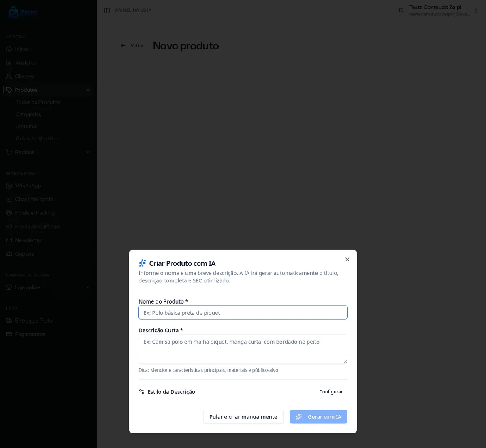The width and height of the screenshot is (486, 448).
Task: Click the Produtos tag icon
Action: point(9,90)
